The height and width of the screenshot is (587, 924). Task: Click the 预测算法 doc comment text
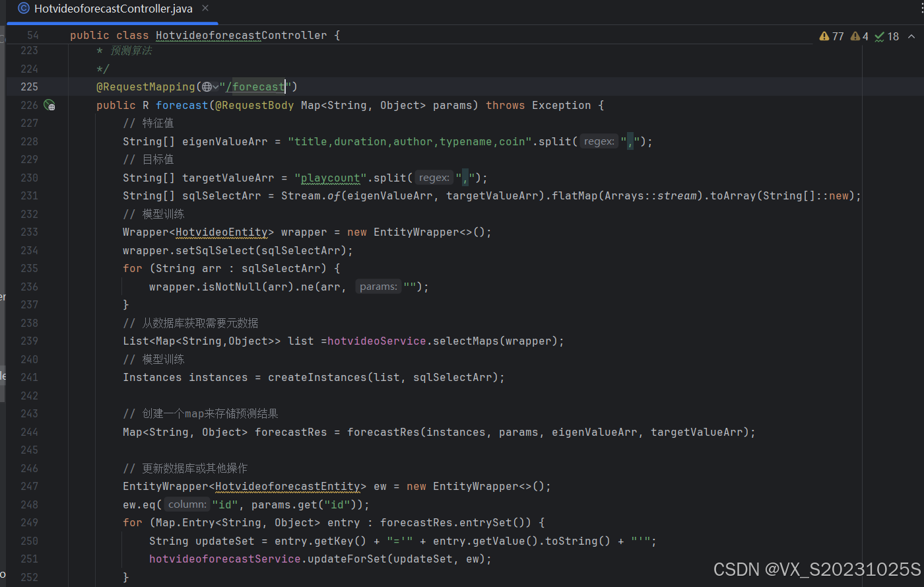131,51
